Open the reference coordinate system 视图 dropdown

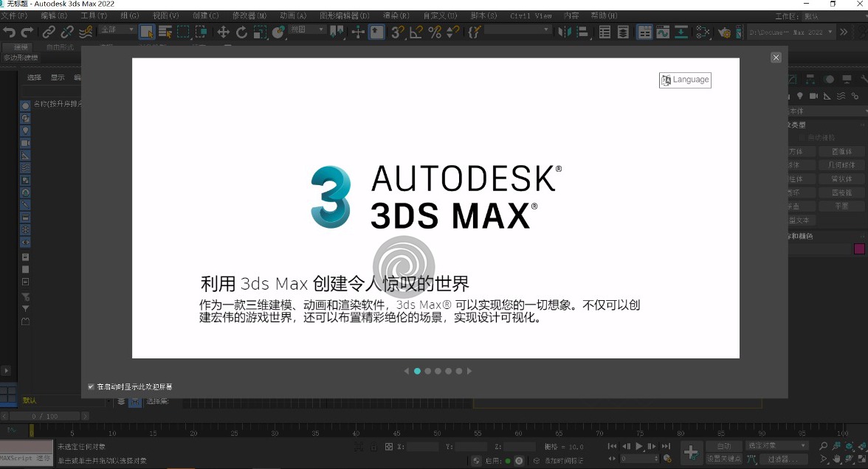point(308,29)
